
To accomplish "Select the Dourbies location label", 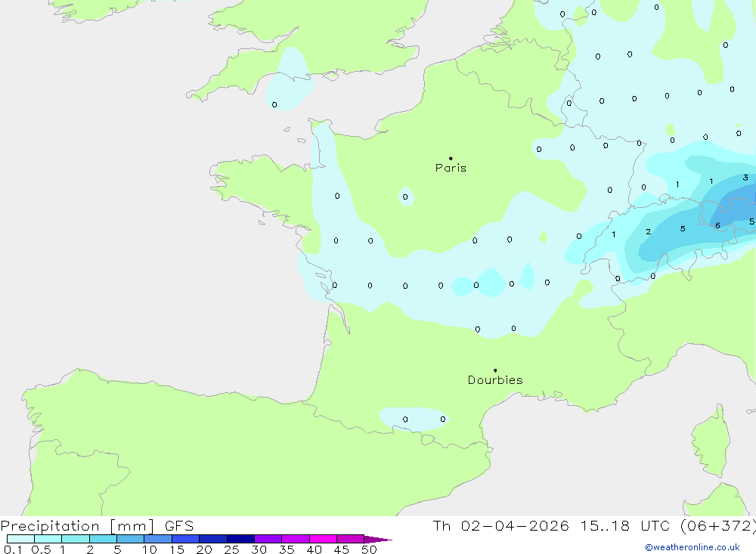I will coord(495,380).
